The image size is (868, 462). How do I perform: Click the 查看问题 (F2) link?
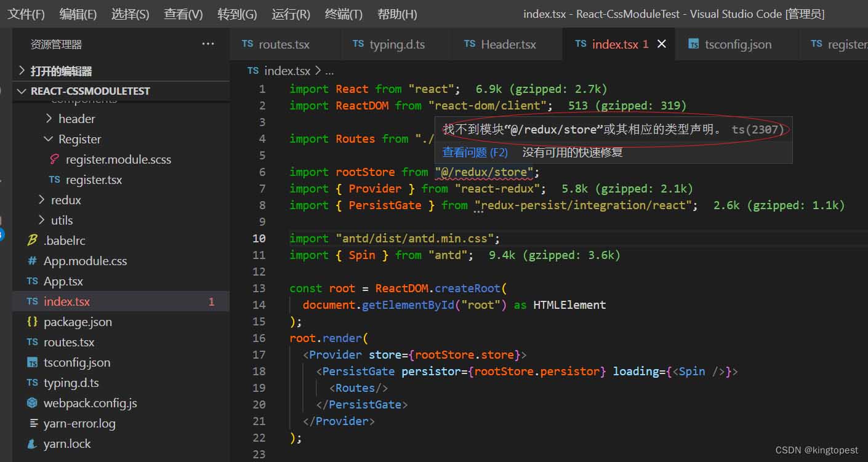pyautogui.click(x=475, y=152)
